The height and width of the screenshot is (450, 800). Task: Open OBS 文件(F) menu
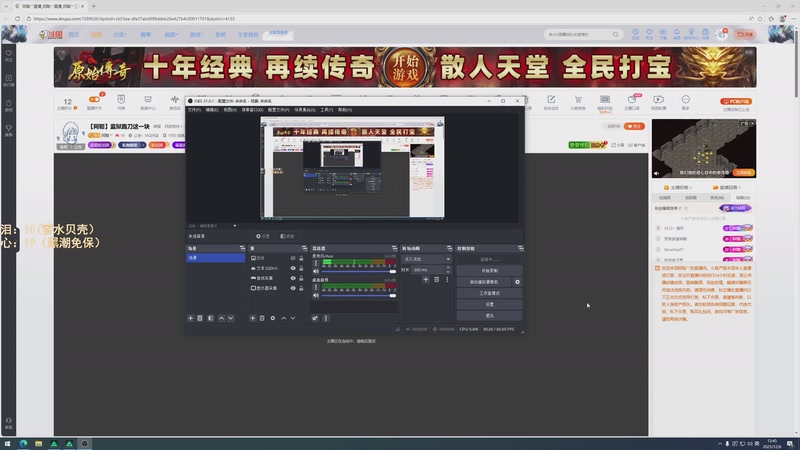pyautogui.click(x=194, y=110)
